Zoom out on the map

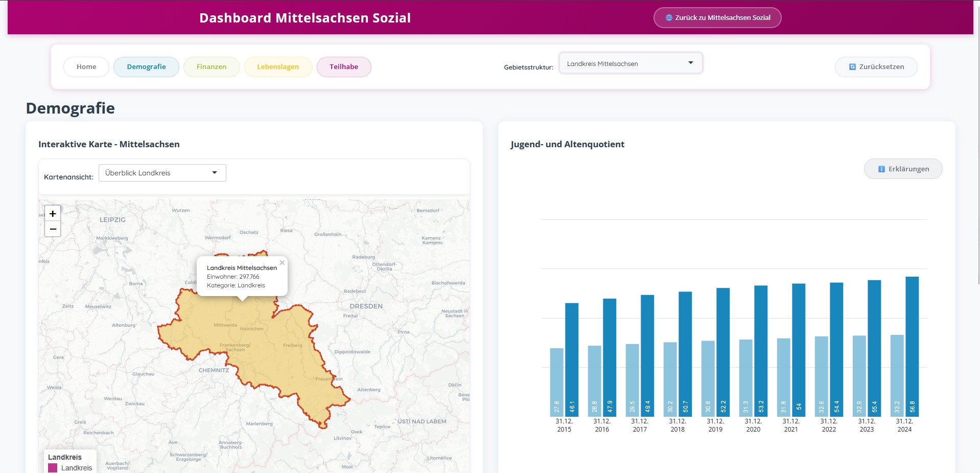pyautogui.click(x=53, y=229)
